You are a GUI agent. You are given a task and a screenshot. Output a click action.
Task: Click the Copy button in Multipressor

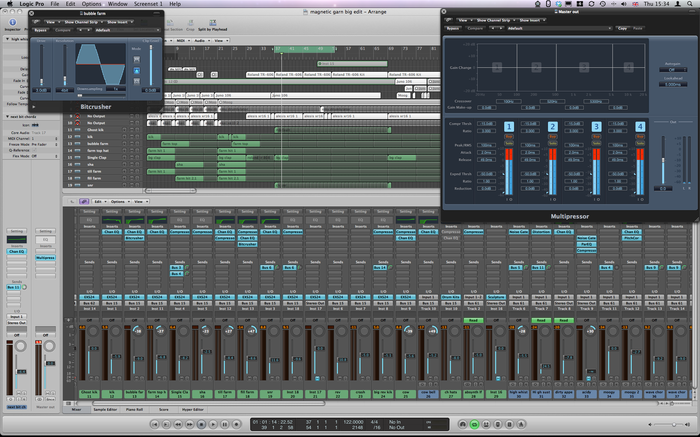pos(622,28)
